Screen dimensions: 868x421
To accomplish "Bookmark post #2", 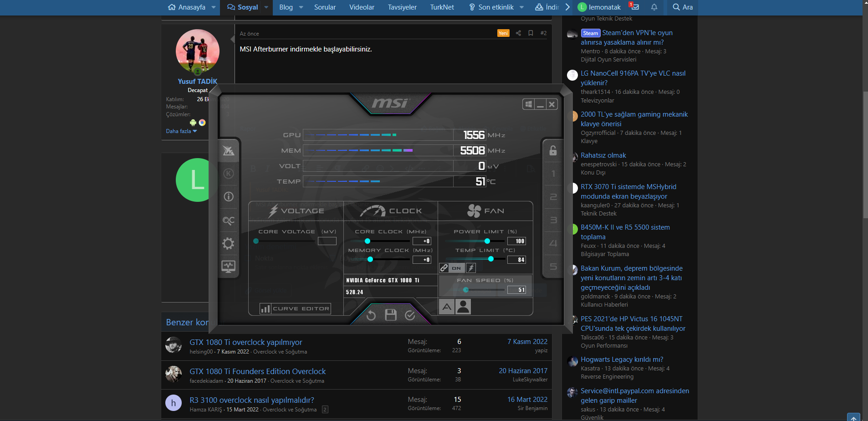I will tap(531, 33).
